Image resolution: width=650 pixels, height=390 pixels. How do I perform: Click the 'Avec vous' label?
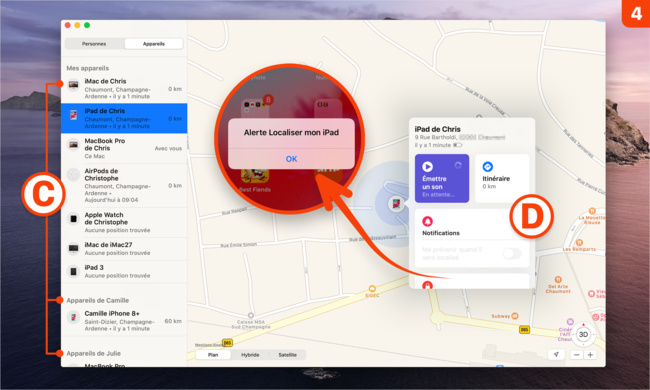click(168, 148)
